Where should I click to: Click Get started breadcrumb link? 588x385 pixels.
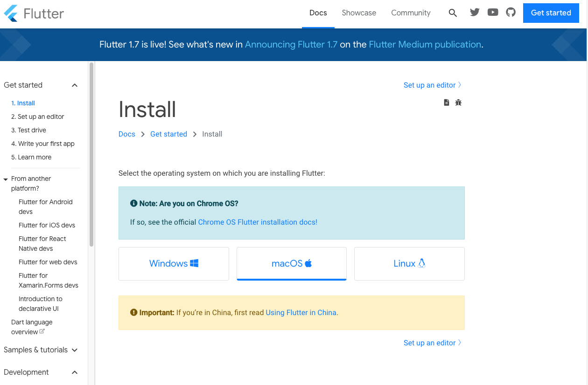168,134
